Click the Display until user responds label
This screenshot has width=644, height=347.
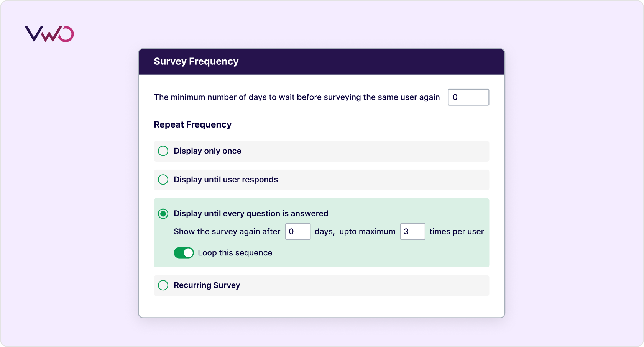[226, 179]
